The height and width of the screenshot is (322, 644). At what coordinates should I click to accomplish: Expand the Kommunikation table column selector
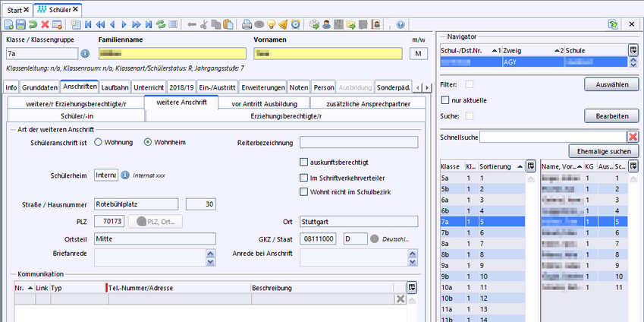(412, 289)
